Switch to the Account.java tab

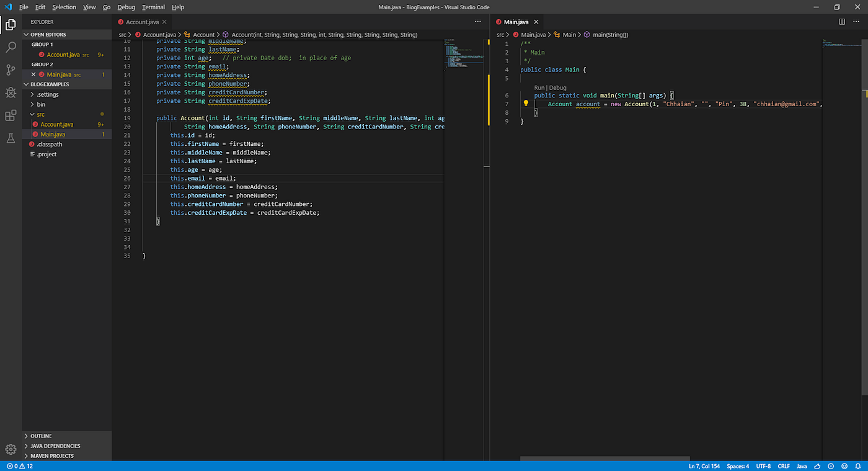click(143, 20)
